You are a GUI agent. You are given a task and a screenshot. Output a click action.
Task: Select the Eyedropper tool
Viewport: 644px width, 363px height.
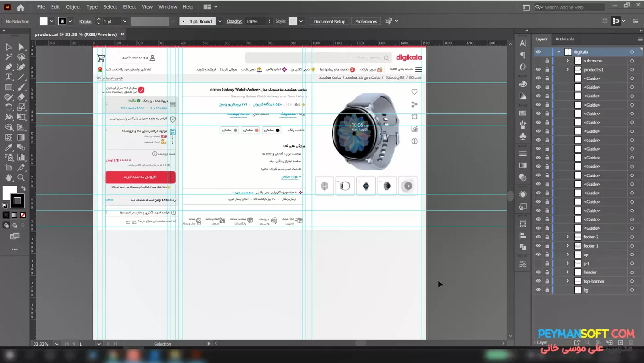tap(9, 147)
